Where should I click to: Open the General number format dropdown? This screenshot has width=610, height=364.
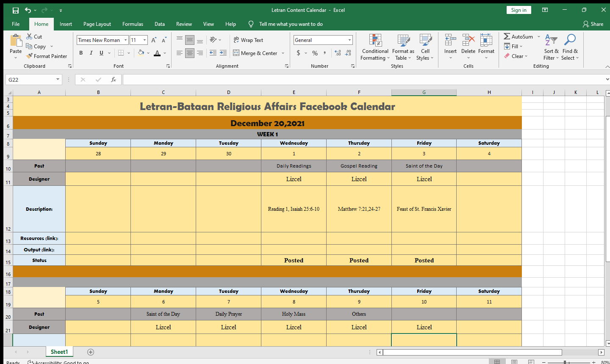click(349, 40)
